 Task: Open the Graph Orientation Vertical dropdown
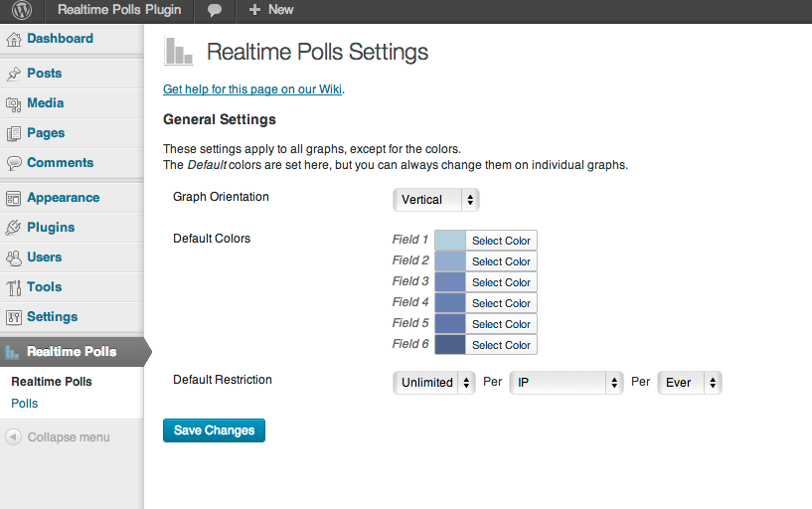pyautogui.click(x=436, y=200)
